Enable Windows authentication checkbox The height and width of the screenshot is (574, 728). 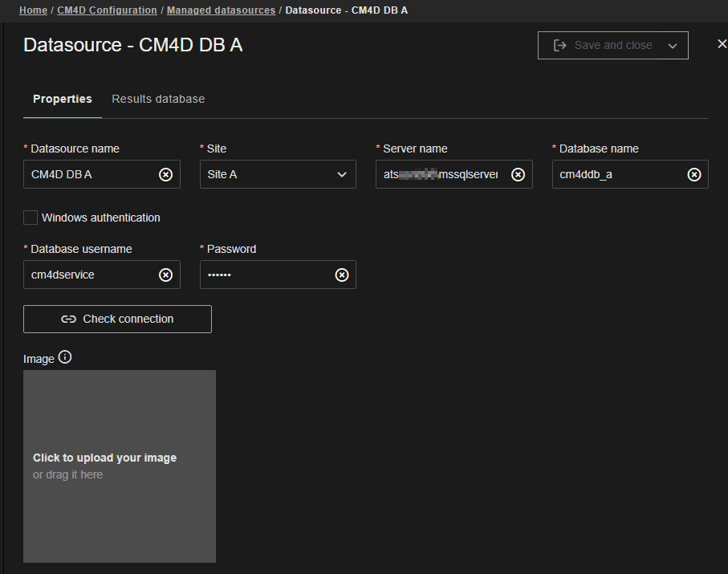31,218
